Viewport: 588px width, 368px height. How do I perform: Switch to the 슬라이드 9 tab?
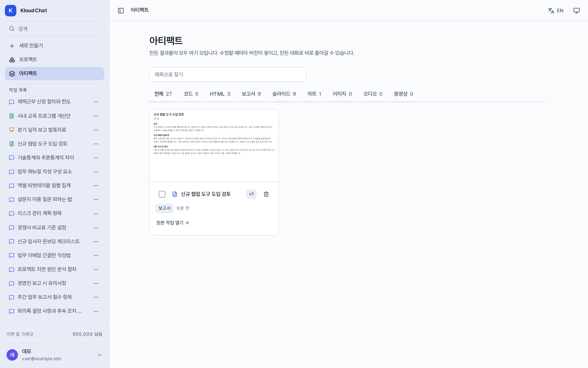pyautogui.click(x=284, y=94)
